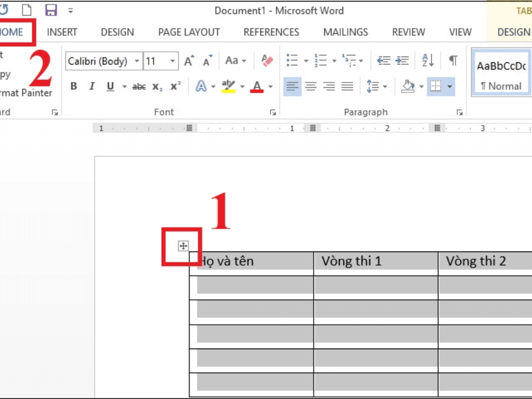Expand the line spacing dropdown
532x399 pixels.
[385, 86]
